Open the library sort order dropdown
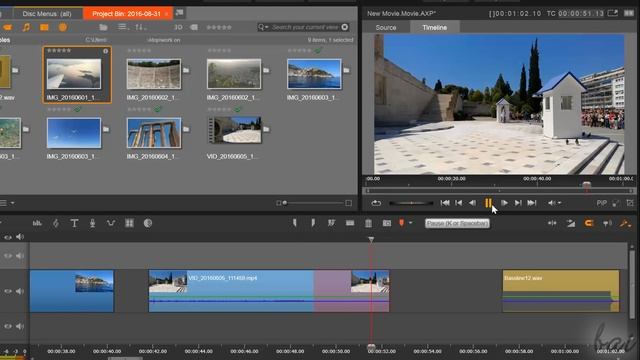Image resolution: width=640 pixels, height=360 pixels. coord(140,27)
